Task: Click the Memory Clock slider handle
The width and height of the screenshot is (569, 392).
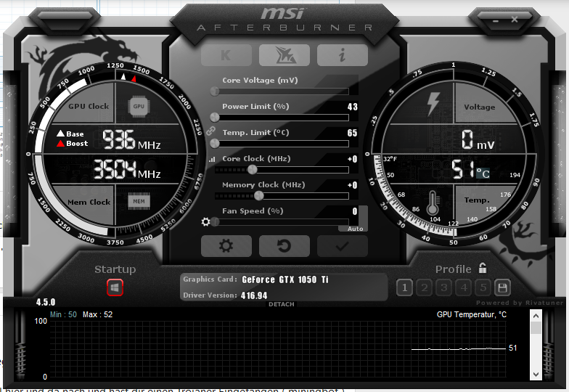Action: tap(258, 196)
